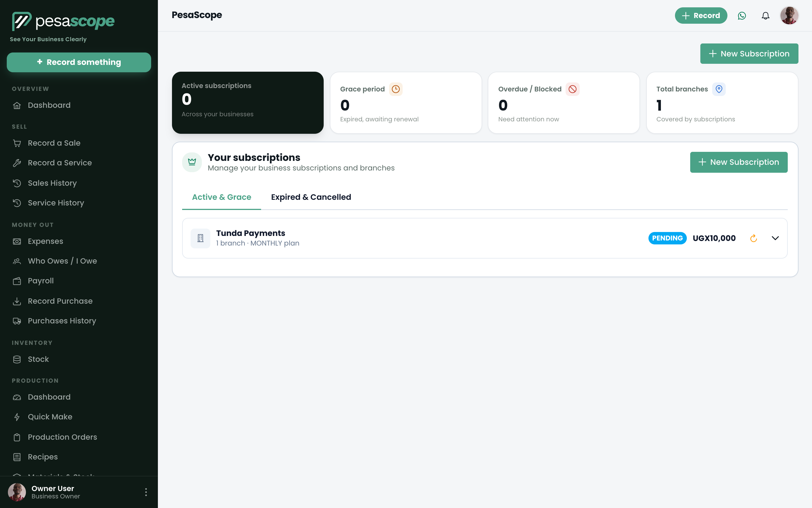Click the Sales History clock icon
The height and width of the screenshot is (508, 812).
(17, 183)
